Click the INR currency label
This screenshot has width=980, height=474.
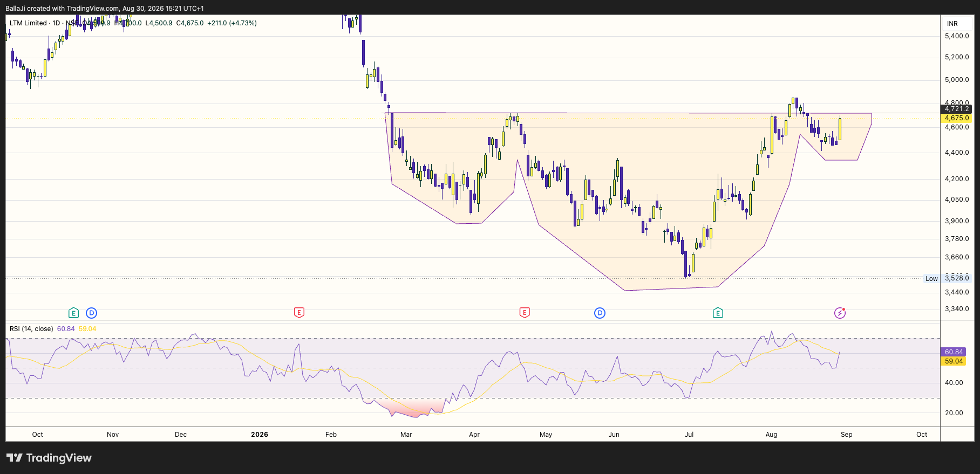pyautogui.click(x=952, y=24)
